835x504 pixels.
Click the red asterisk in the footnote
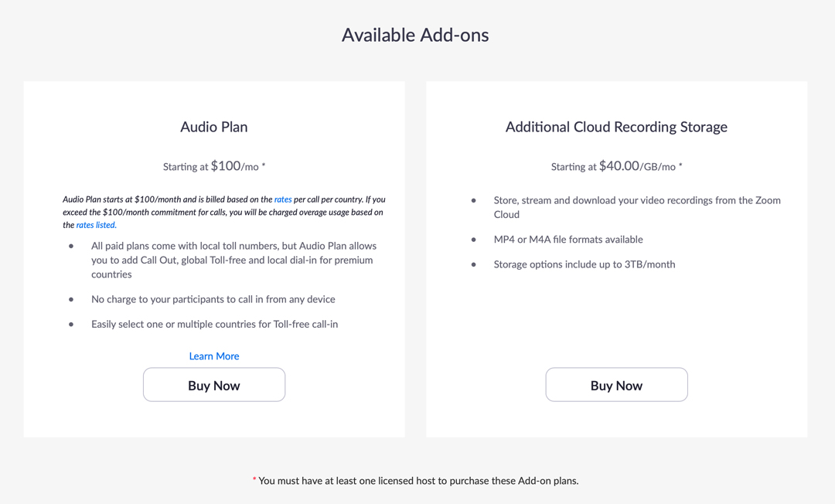pos(254,480)
